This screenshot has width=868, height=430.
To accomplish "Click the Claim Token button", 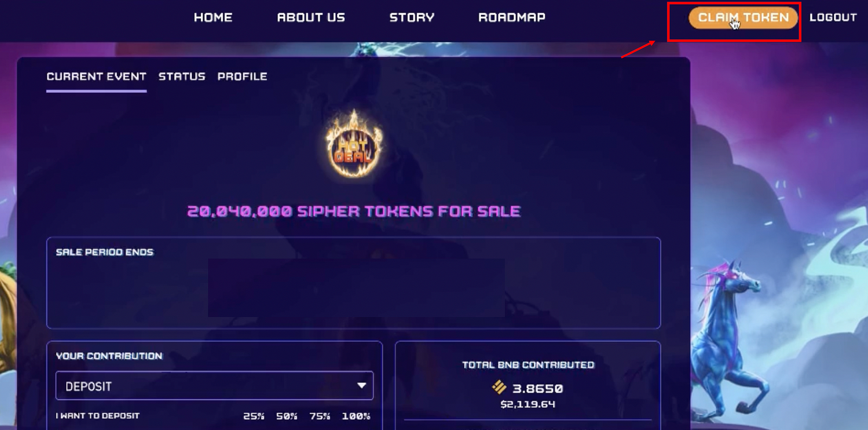I will pyautogui.click(x=743, y=18).
